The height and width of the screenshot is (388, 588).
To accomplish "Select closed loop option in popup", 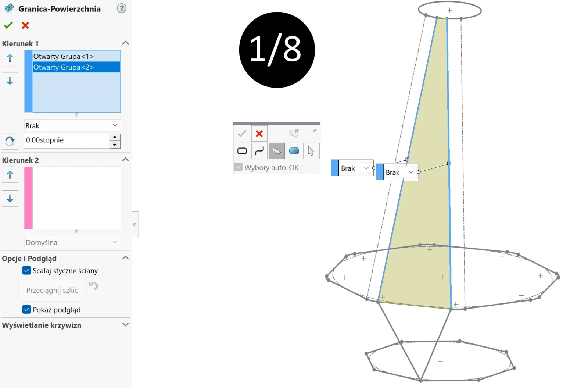I will point(242,151).
